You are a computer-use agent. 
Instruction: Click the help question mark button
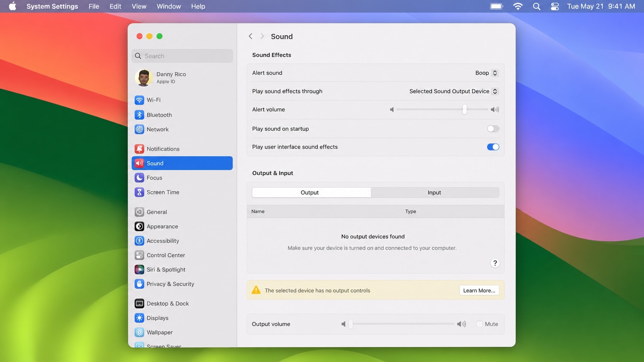[x=495, y=263]
